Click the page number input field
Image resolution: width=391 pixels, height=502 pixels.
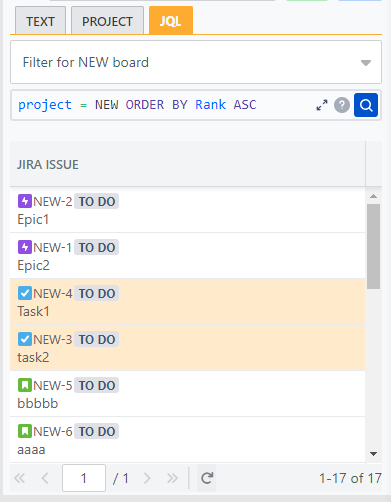pyautogui.click(x=84, y=478)
